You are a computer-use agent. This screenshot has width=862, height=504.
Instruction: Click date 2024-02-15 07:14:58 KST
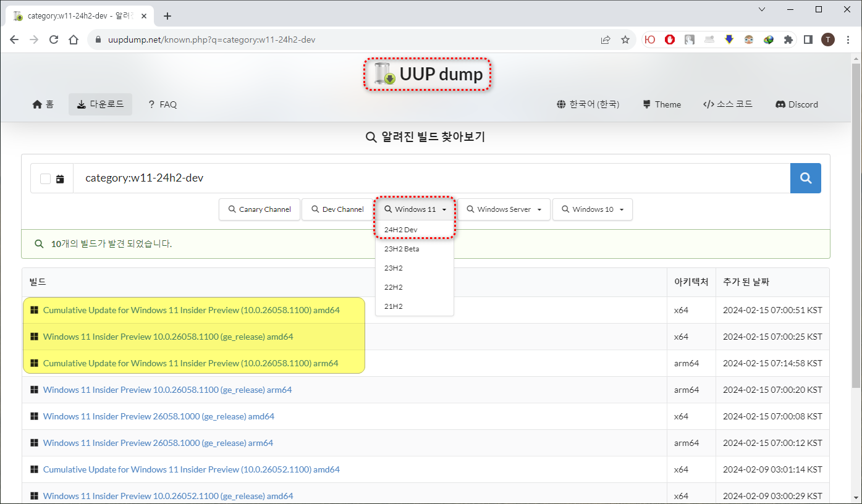(772, 363)
